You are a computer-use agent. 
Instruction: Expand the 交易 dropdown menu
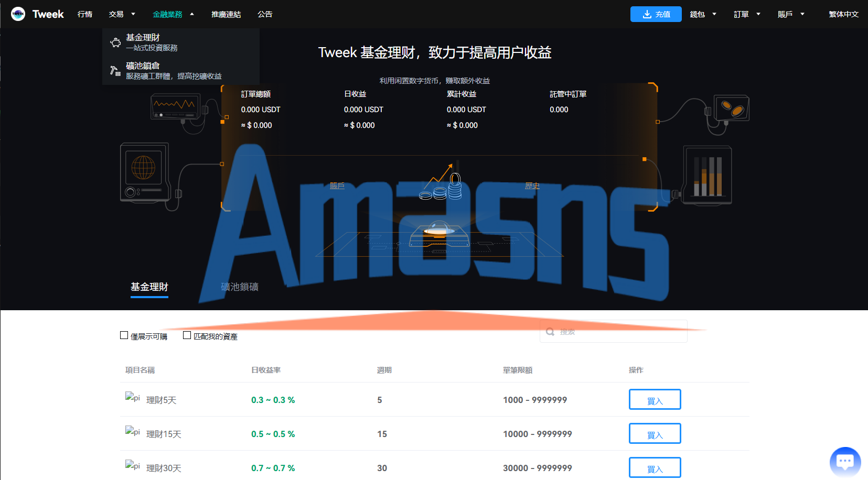point(122,14)
